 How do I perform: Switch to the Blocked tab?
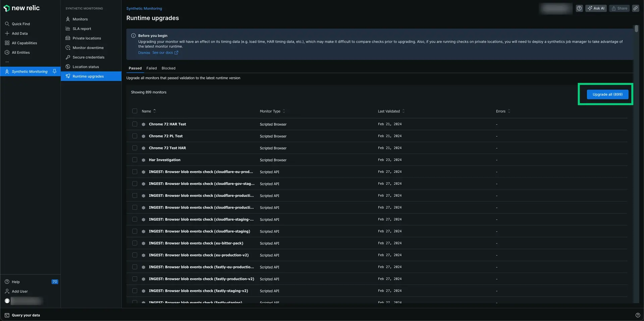click(x=168, y=68)
